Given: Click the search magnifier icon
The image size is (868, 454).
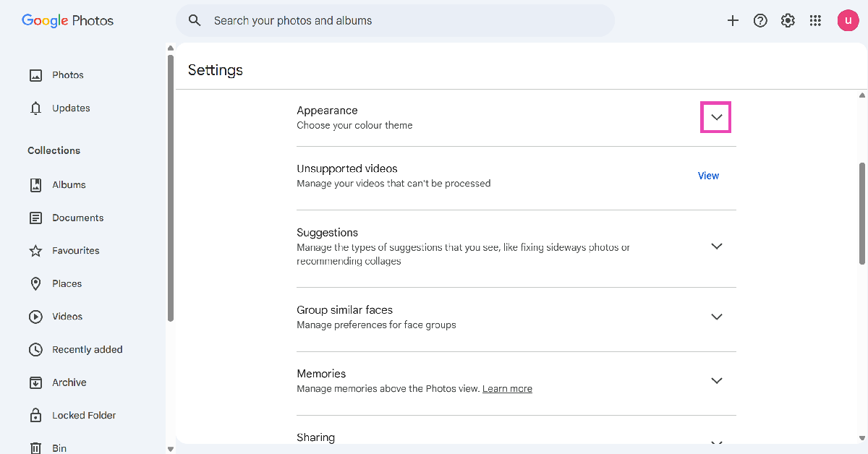Looking at the screenshot, I should point(195,21).
